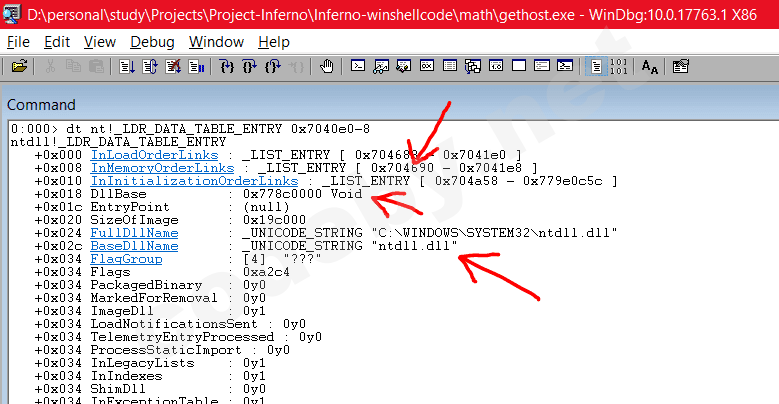Screen dimensions: 779x404
Task: Click the Flags value 0xa2c4
Action: coord(266,272)
